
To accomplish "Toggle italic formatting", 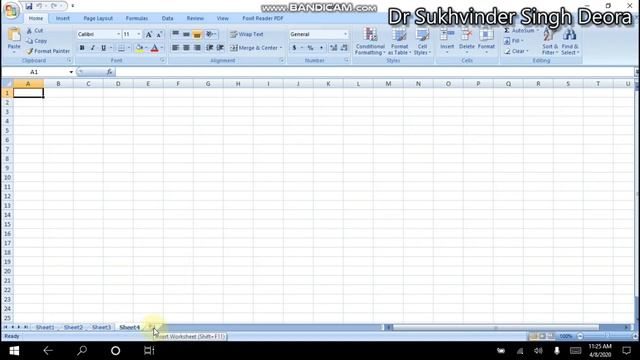I will [x=93, y=48].
